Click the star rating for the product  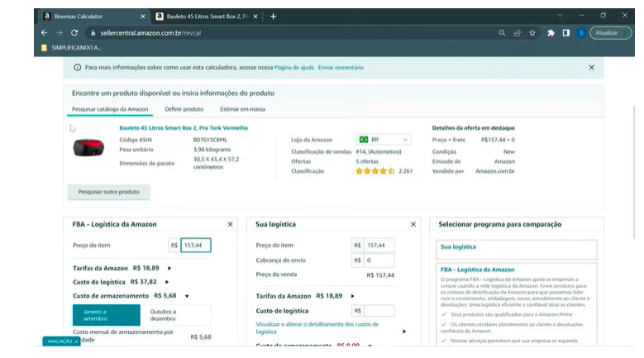click(x=375, y=171)
